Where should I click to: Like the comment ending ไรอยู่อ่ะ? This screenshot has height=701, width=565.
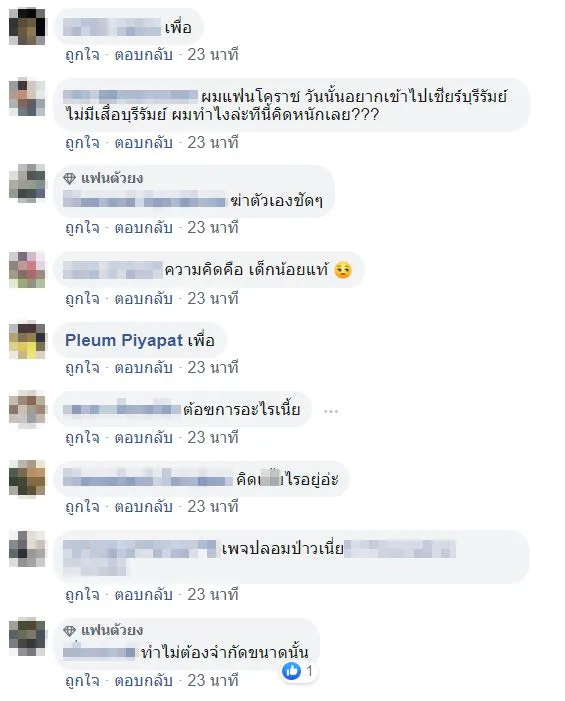click(82, 507)
